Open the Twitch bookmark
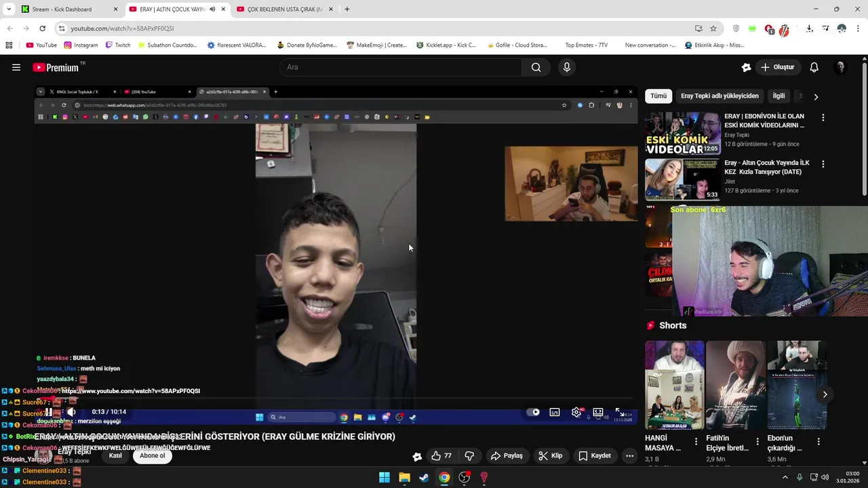 coord(118,45)
